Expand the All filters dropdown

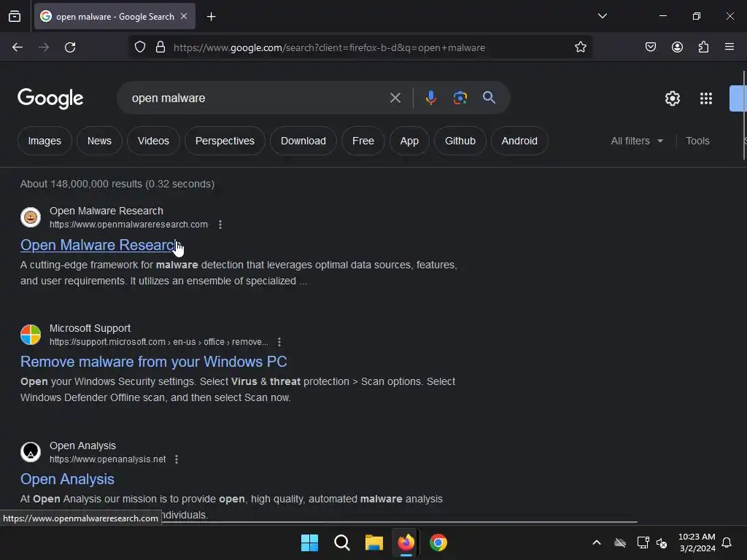pos(637,141)
